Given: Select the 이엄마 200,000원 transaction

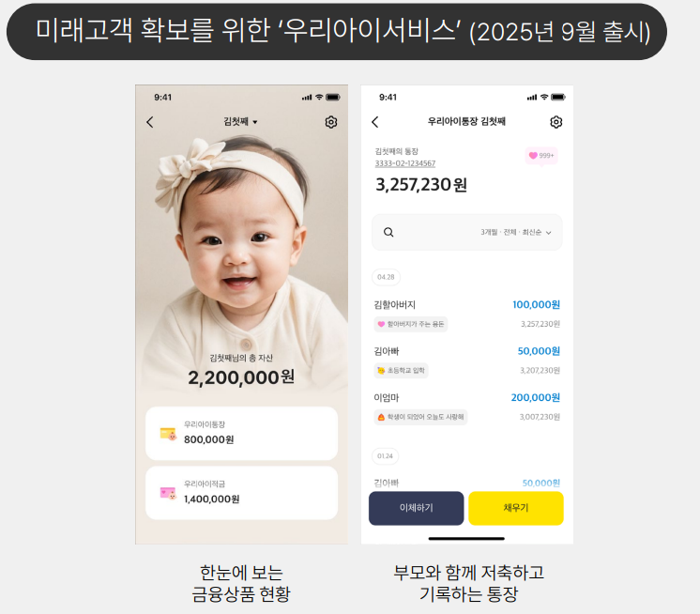Looking at the screenshot, I should (467, 407).
